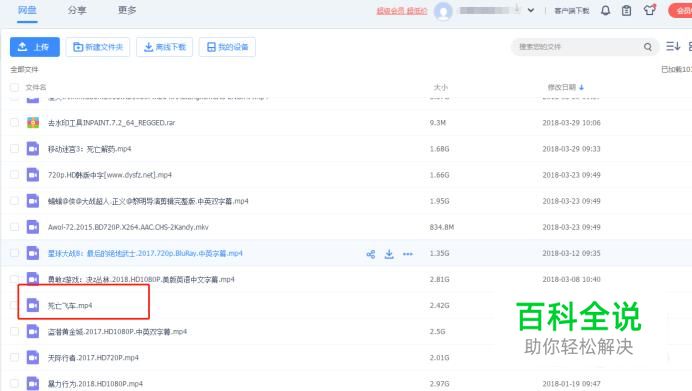Open file Awol-72.2015.BD720P.X264.AAC.CHS-2Kandy.mkv
The height and width of the screenshot is (391, 692).
point(128,227)
